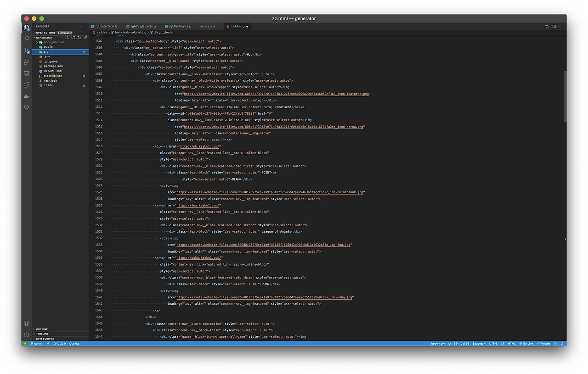Open the Search view in activity bar
Image resolution: width=588 pixels, height=374 pixels.
click(x=27, y=39)
